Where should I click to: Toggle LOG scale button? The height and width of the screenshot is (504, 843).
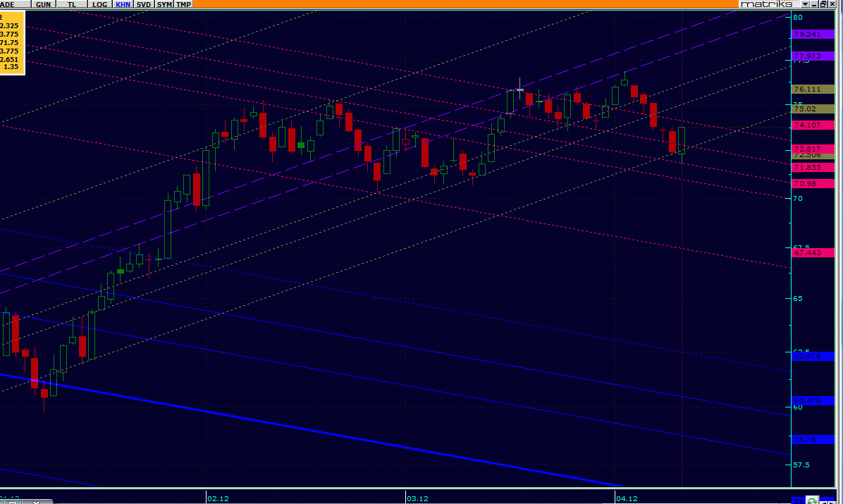click(99, 4)
